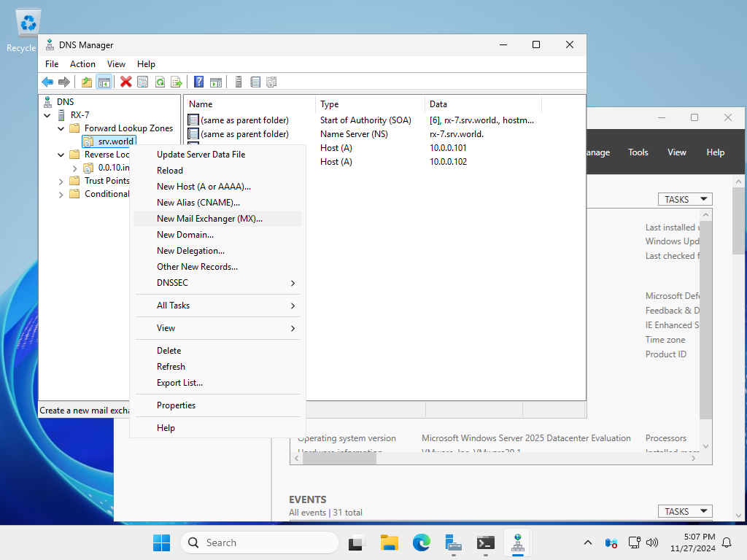Open the EVENTS TASKS dropdown in Server Manager

pos(685,511)
